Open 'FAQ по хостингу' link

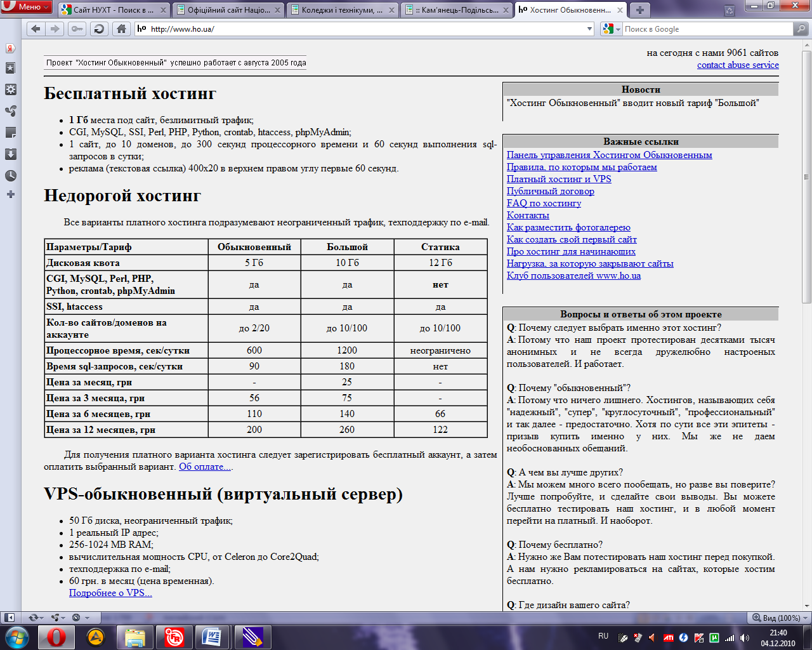coord(544,203)
